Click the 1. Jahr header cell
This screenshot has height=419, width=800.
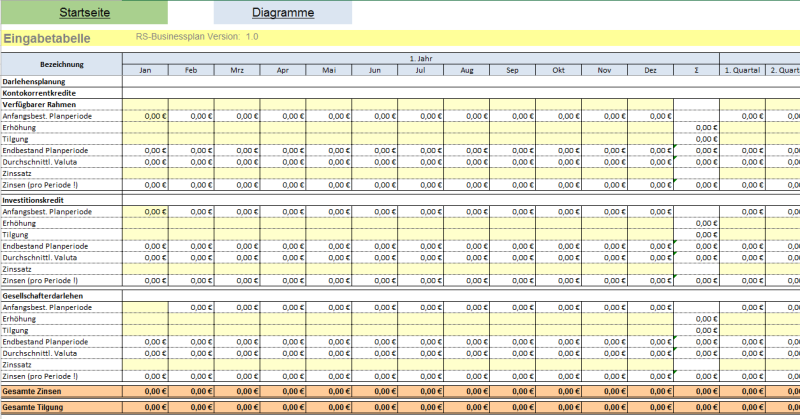(x=421, y=59)
